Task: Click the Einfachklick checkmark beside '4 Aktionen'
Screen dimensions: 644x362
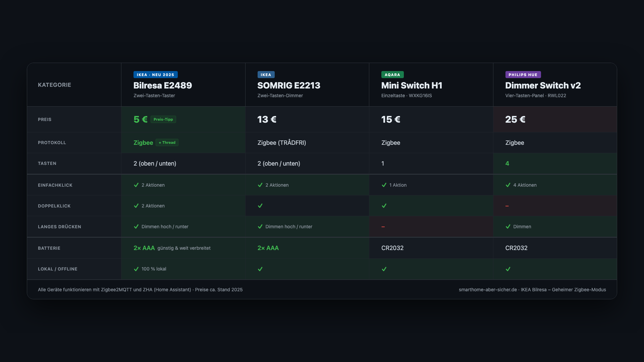Action: coord(508,185)
